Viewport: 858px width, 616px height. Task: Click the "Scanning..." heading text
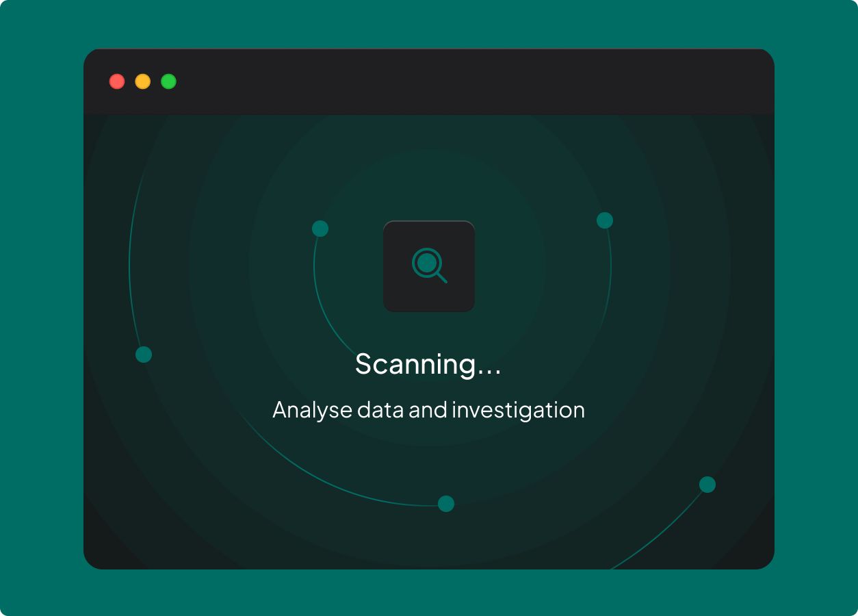tap(428, 364)
